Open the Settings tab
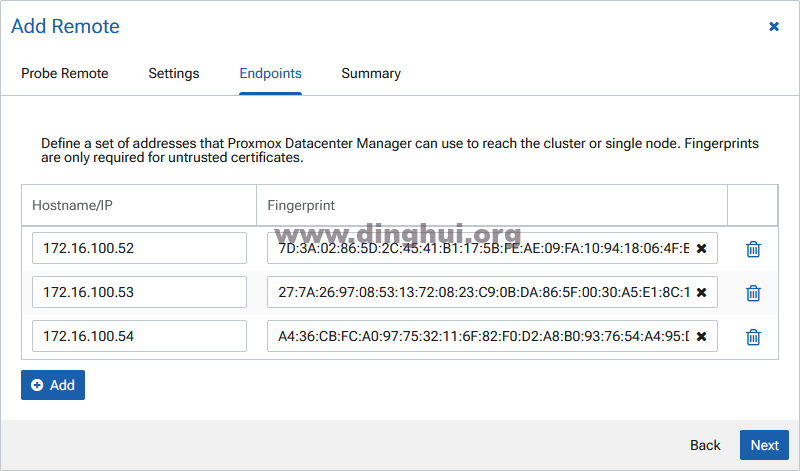Screen dimensions: 800x471 [174, 74]
